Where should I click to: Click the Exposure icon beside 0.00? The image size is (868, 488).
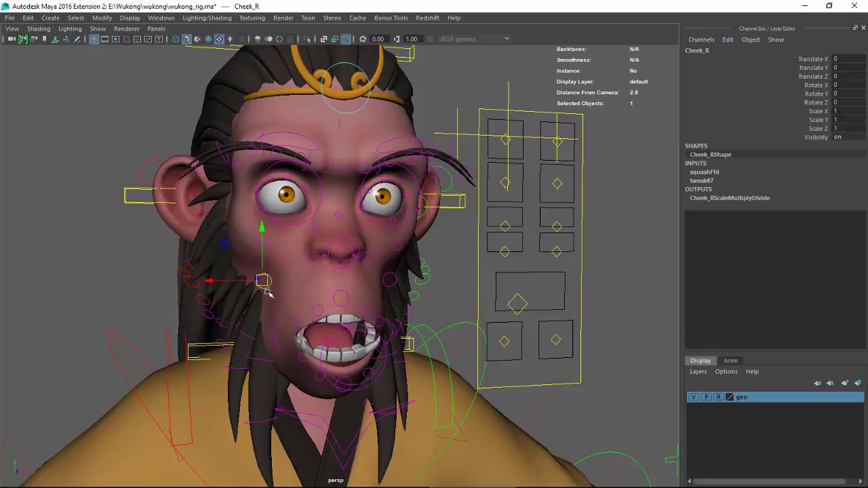(x=363, y=39)
